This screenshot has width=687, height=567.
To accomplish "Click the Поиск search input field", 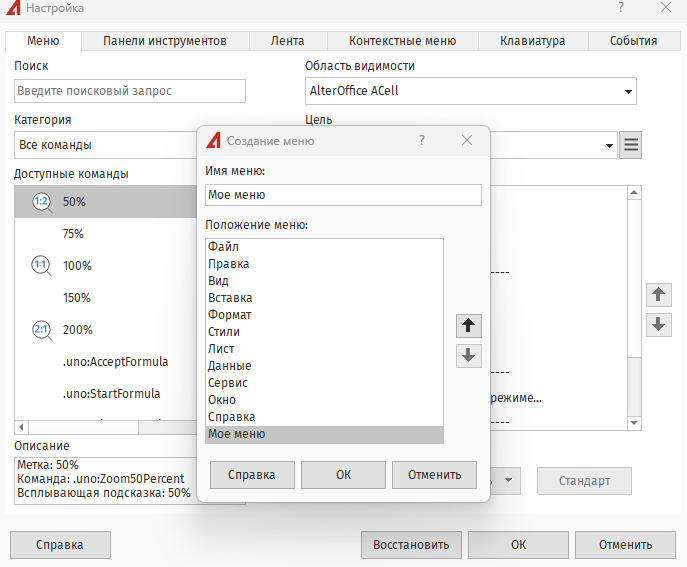I will point(130,91).
